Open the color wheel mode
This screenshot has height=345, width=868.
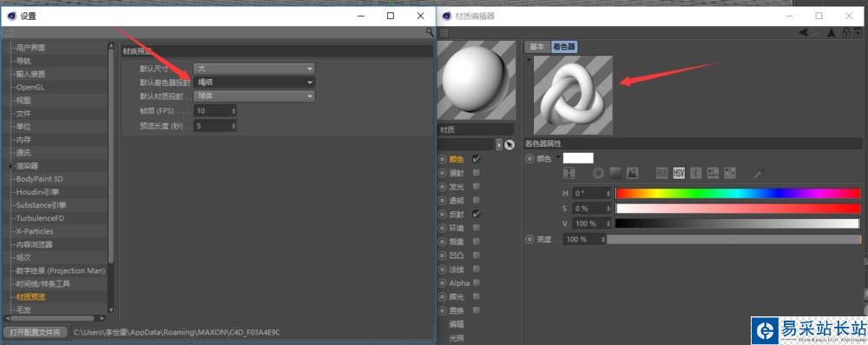[598, 173]
